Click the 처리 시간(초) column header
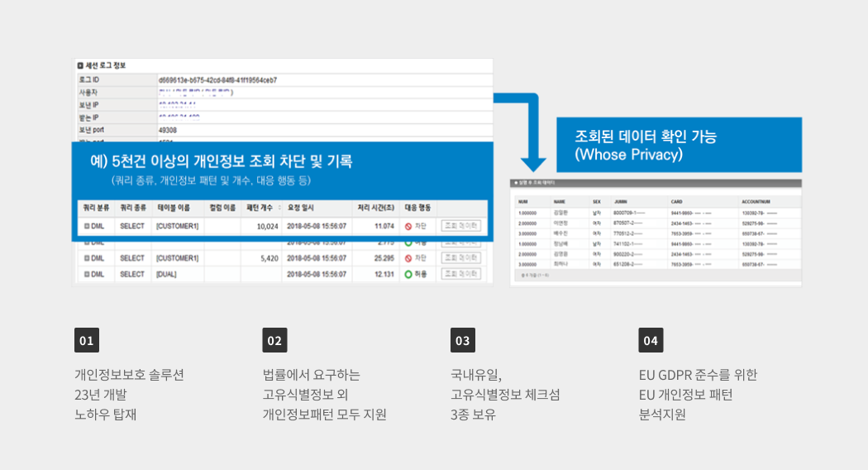This screenshot has width=868, height=470. (375, 208)
